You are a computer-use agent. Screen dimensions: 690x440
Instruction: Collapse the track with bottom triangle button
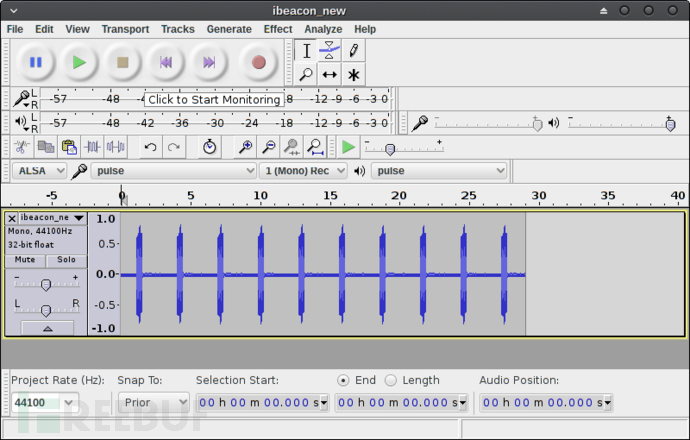click(x=48, y=328)
